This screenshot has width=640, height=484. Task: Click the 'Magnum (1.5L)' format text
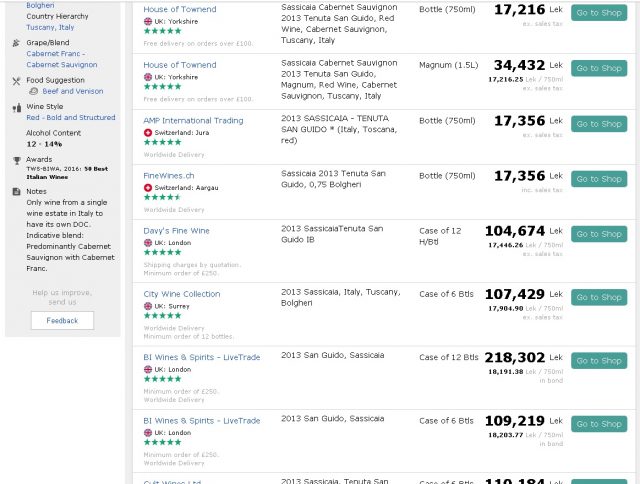tap(449, 65)
